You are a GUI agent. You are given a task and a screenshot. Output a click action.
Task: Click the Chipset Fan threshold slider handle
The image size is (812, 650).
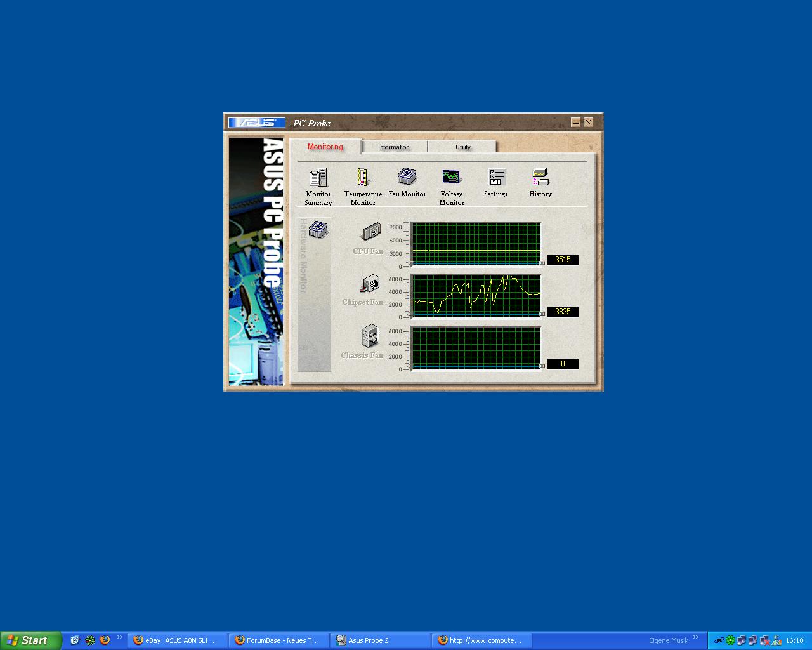[542, 314]
